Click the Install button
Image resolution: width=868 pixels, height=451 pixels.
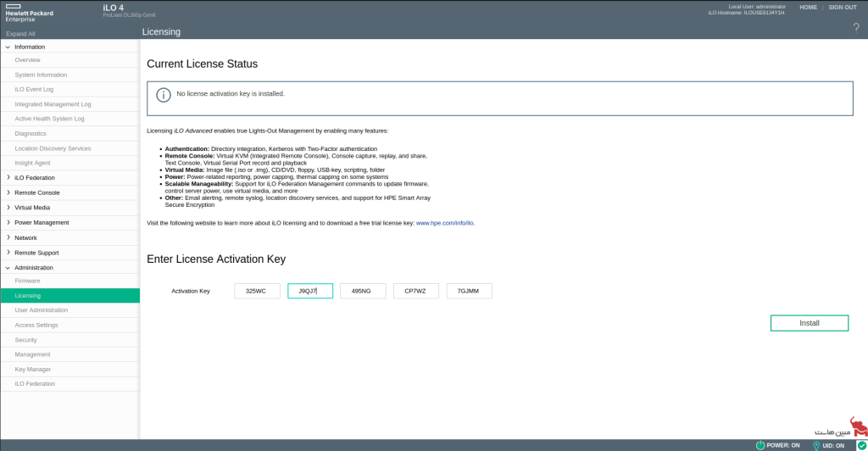point(810,323)
